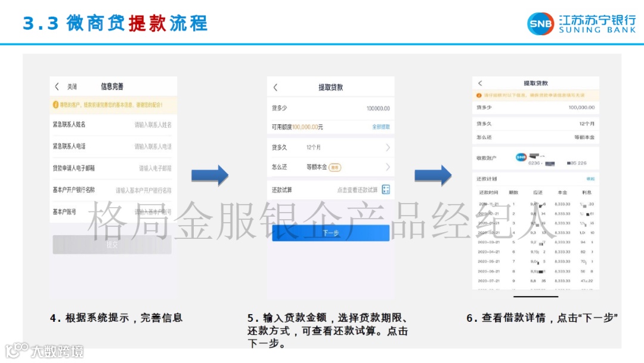Tap 点击查看还款试算 text
The image size is (644, 363).
[357, 190]
